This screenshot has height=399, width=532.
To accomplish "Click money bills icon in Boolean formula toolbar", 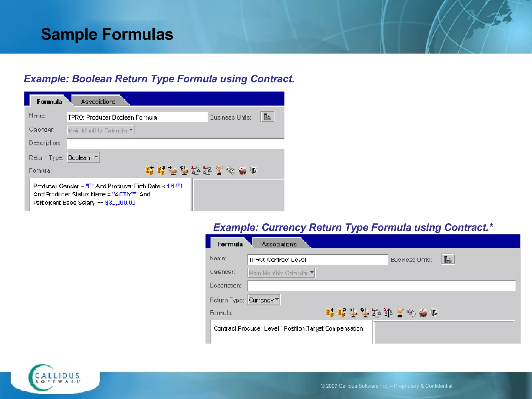I will 231,170.
